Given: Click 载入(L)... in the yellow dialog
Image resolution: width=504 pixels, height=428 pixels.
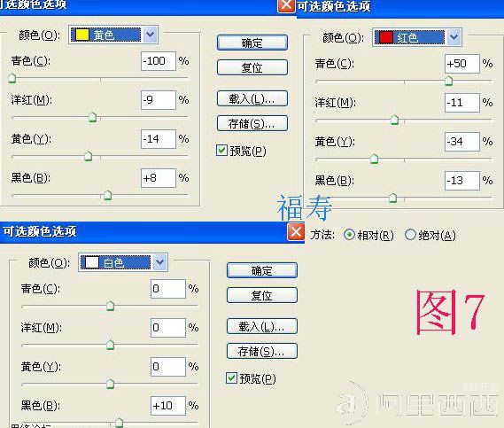Looking at the screenshot, I should (252, 98).
